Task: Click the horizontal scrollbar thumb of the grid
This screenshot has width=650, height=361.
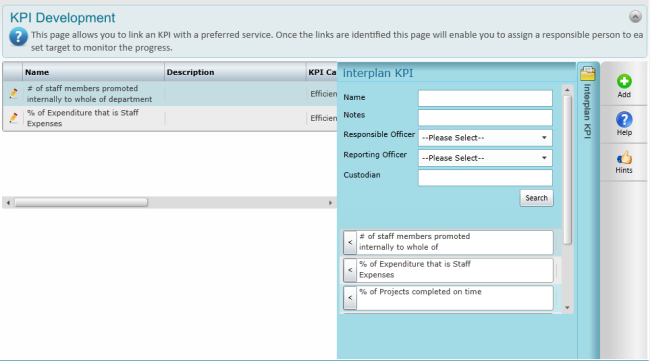Action: (x=81, y=203)
